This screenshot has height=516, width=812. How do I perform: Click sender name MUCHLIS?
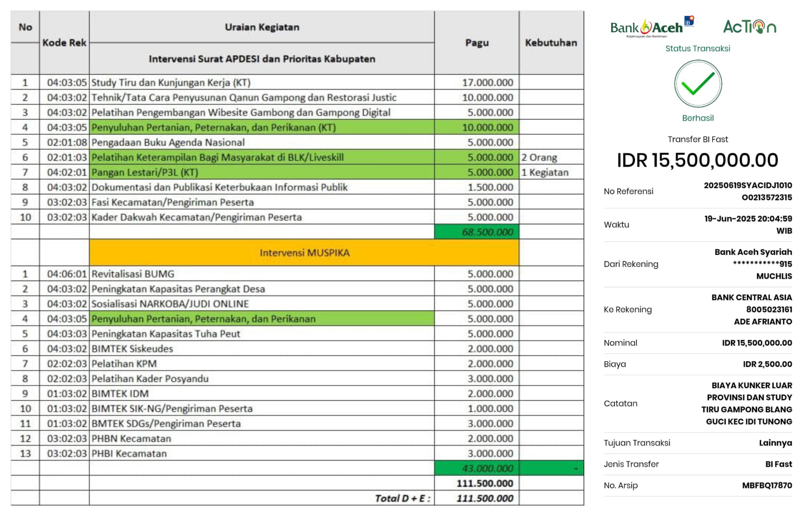click(x=774, y=276)
